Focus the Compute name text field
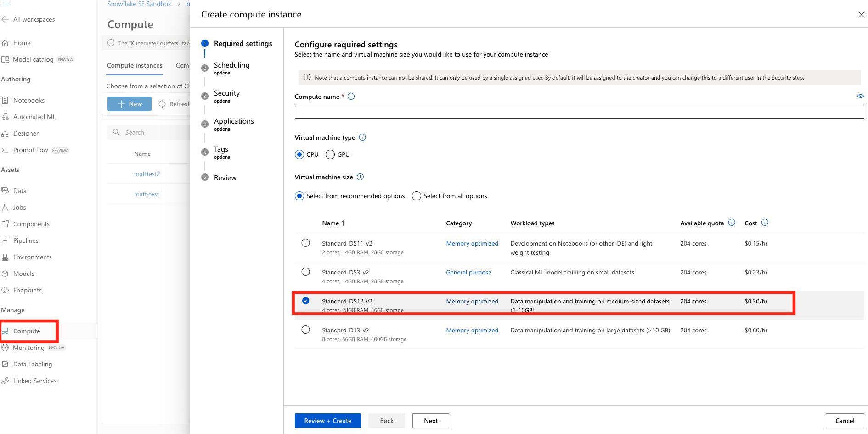868x434 pixels. (579, 111)
